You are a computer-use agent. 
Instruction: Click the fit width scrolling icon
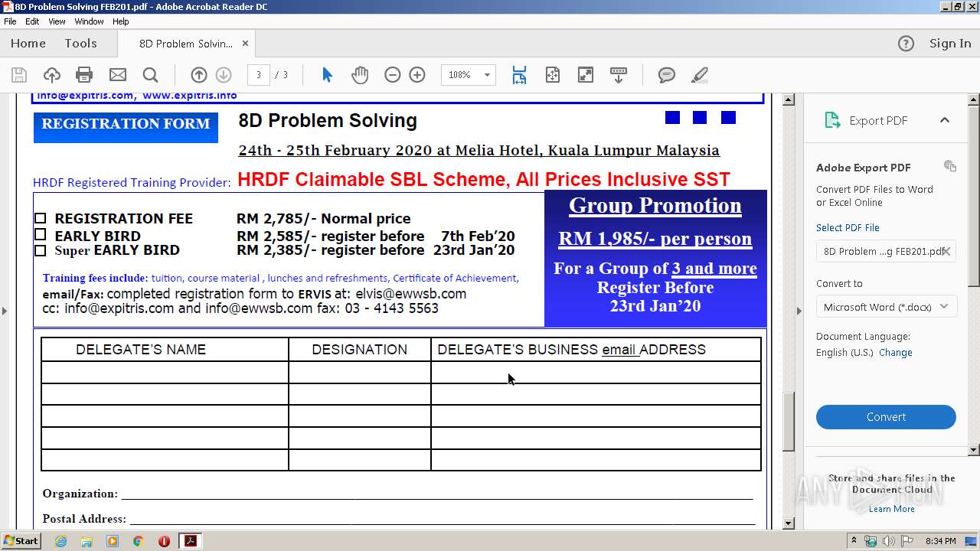click(519, 75)
